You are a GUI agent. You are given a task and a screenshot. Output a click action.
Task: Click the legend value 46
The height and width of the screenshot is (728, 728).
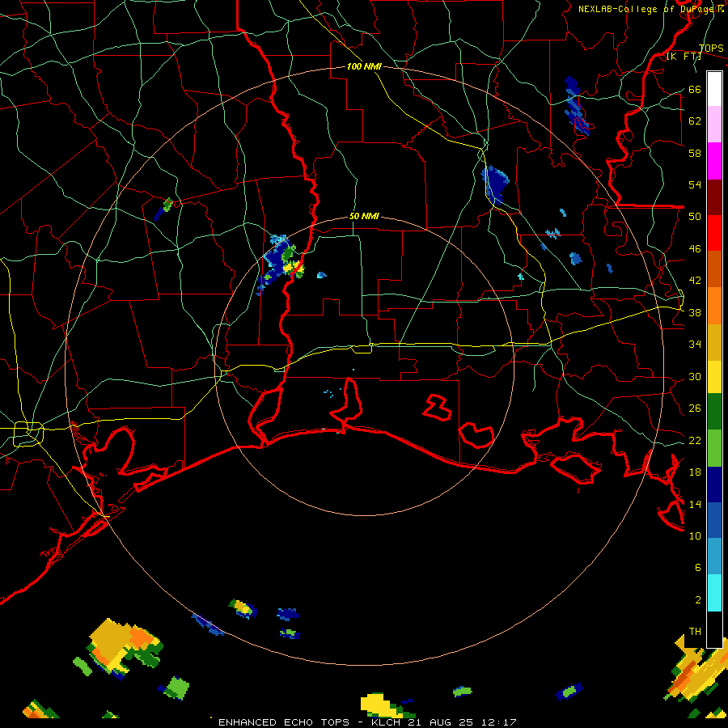695,249
